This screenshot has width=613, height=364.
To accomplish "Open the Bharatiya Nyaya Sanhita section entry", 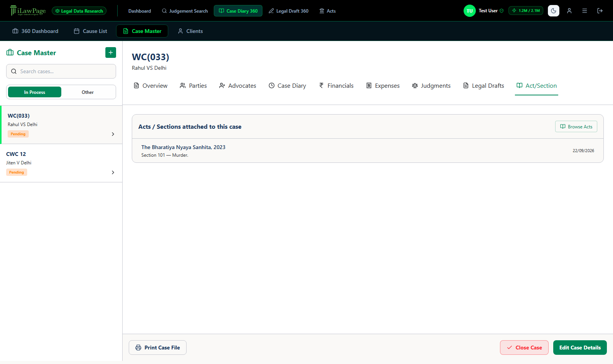I will [368, 151].
